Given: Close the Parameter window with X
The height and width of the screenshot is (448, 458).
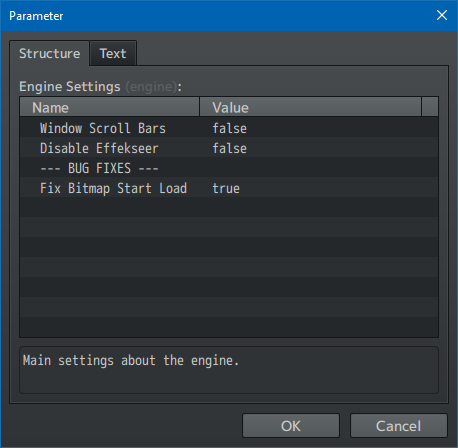Looking at the screenshot, I should tap(442, 15).
